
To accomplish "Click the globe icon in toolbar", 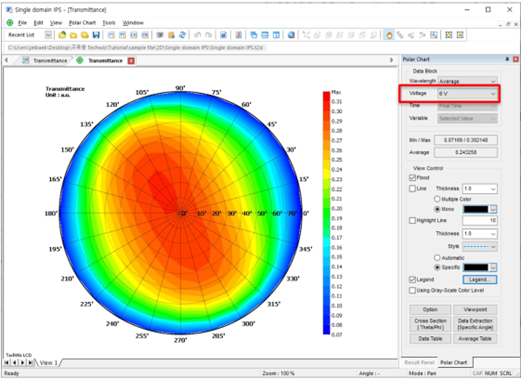I will tap(291, 35).
